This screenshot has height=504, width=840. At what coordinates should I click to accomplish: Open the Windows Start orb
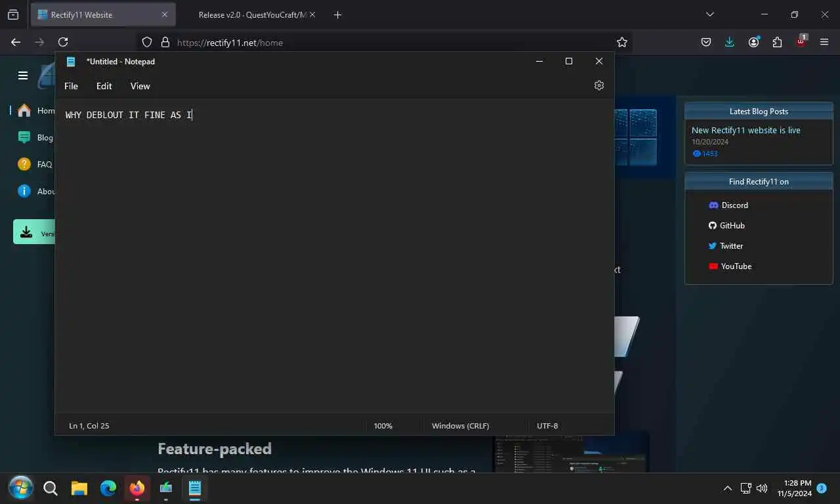coord(20,488)
